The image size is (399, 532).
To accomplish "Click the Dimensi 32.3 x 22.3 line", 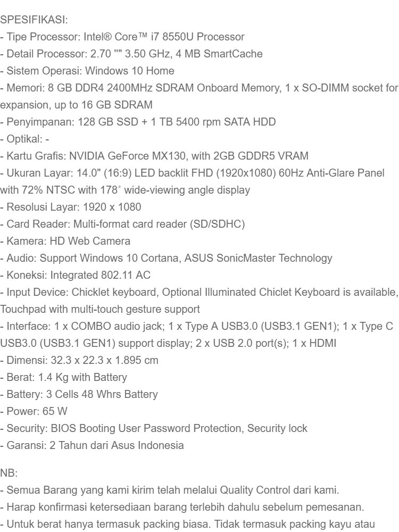I will (79, 360).
